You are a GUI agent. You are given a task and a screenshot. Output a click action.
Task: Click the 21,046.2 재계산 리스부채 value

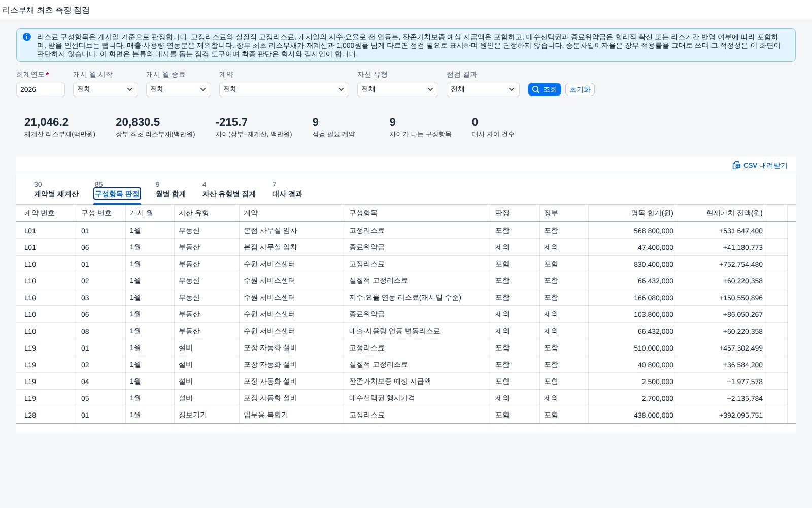(46, 122)
